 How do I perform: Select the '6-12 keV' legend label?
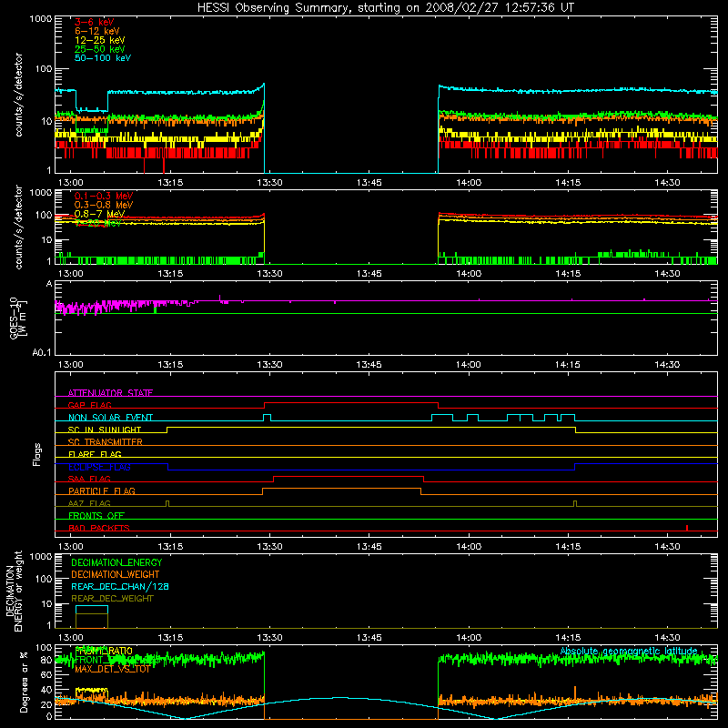(x=97, y=31)
